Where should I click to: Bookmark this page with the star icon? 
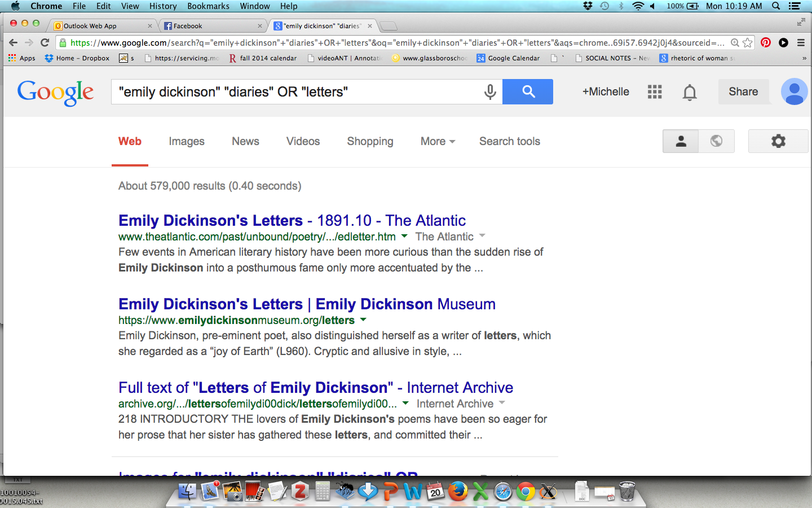pos(748,42)
